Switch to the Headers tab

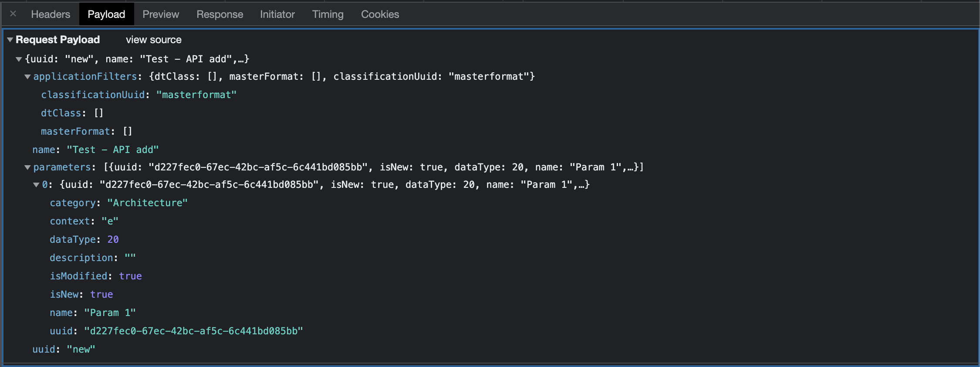click(x=51, y=14)
